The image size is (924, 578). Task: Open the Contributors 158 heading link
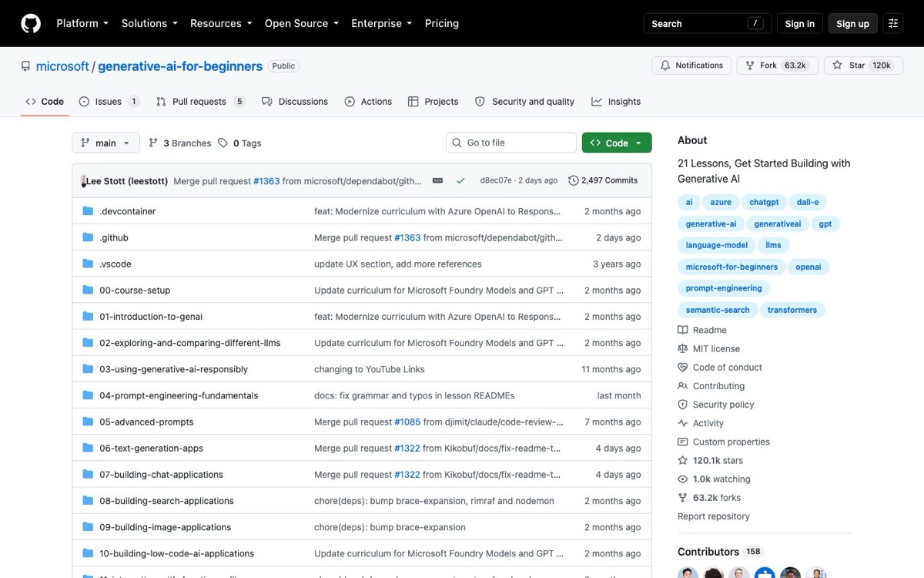click(720, 552)
